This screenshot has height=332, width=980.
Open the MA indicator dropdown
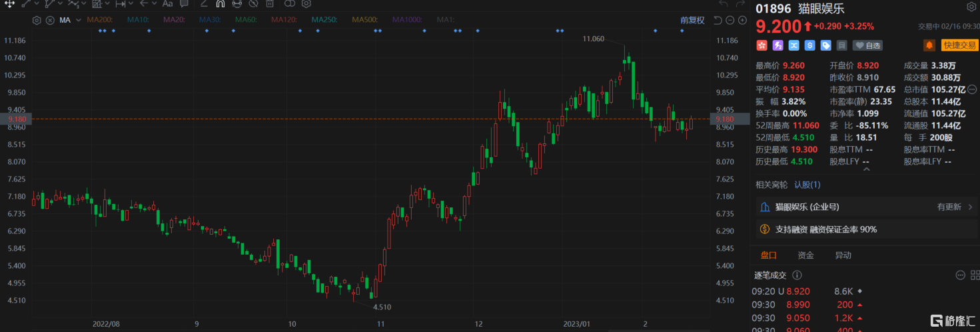(78, 20)
